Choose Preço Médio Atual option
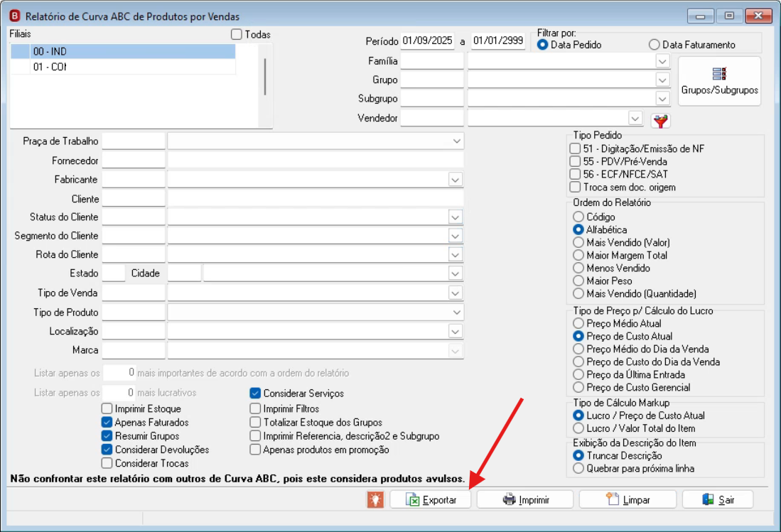781x532 pixels. [578, 323]
